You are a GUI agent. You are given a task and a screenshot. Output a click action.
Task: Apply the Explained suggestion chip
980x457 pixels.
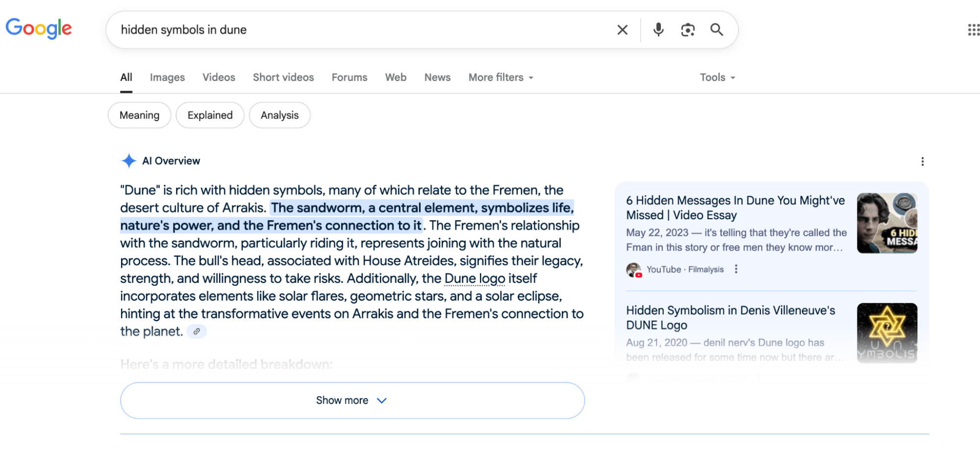(210, 115)
